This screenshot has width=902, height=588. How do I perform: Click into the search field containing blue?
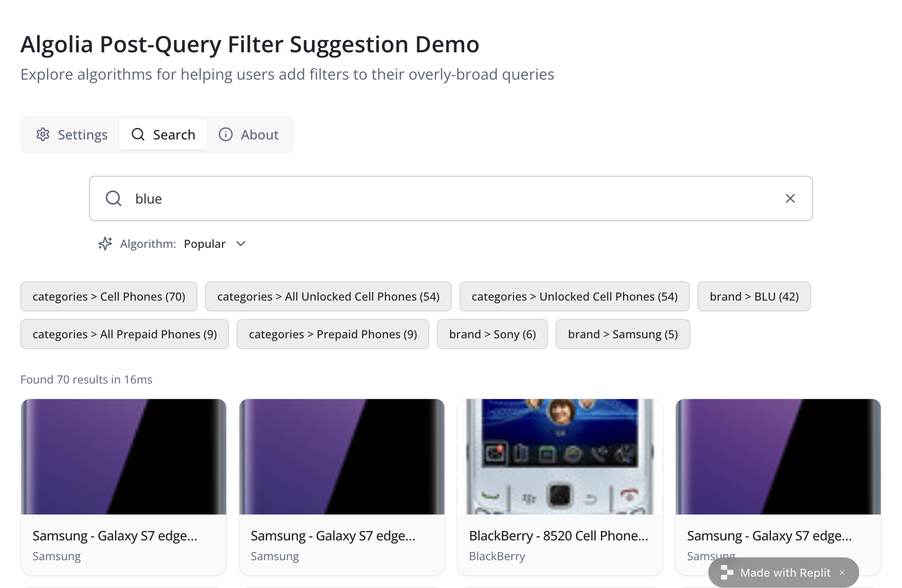pyautogui.click(x=448, y=198)
